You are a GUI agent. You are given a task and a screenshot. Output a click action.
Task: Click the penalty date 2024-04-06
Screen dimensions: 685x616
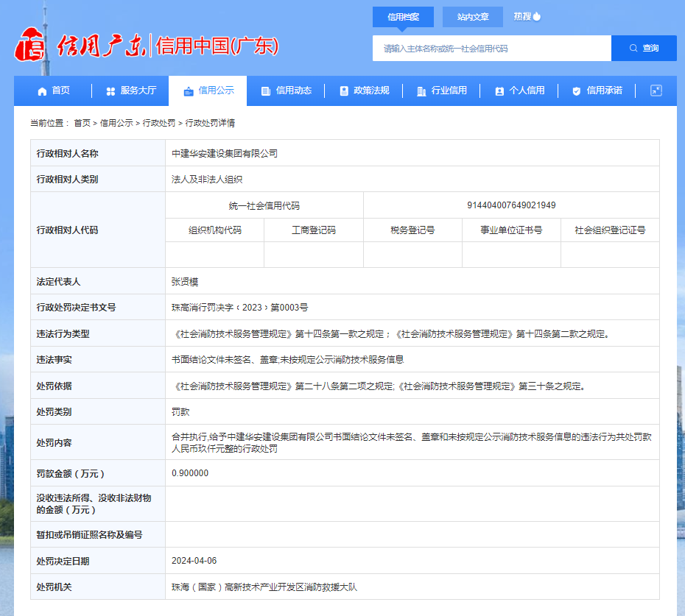point(194,561)
